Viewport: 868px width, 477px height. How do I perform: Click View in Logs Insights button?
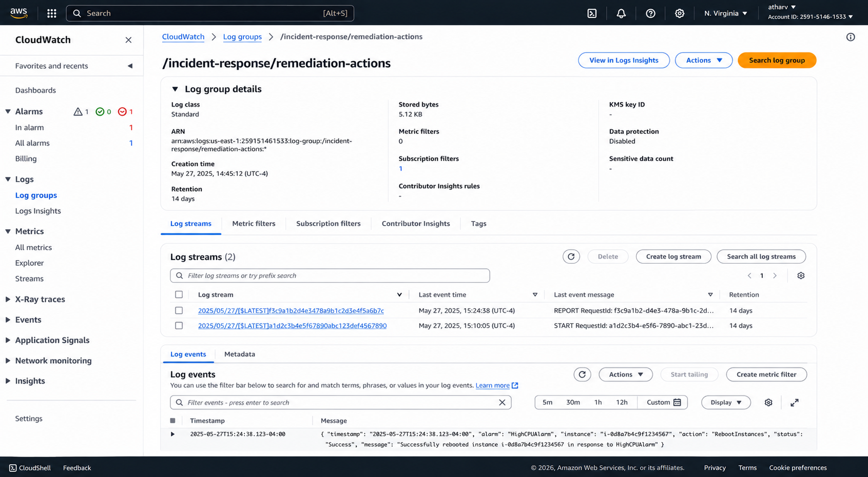tap(624, 60)
